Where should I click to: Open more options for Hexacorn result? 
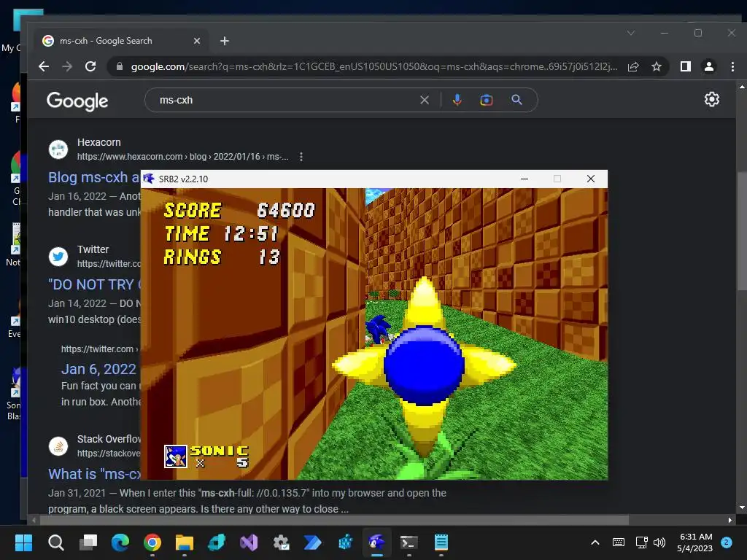click(x=301, y=157)
